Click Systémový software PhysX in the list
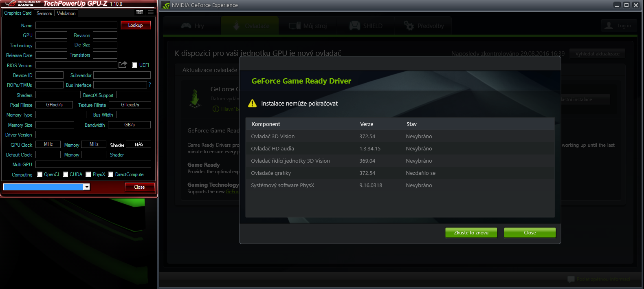Viewport: 644px width, 289px height. coord(283,185)
